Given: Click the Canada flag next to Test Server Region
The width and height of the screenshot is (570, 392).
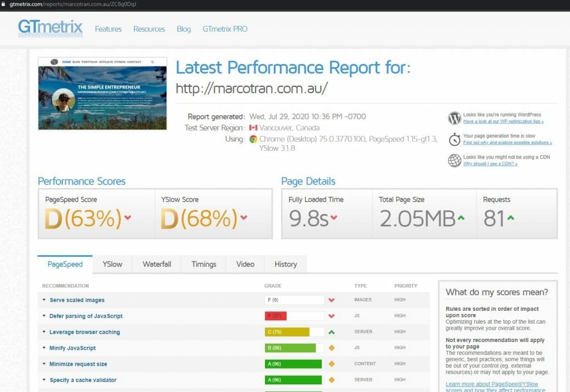Looking at the screenshot, I should tap(254, 127).
